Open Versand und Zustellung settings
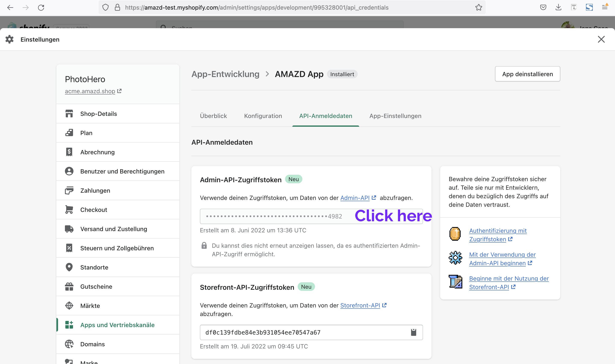The image size is (615, 364). pyautogui.click(x=118, y=229)
